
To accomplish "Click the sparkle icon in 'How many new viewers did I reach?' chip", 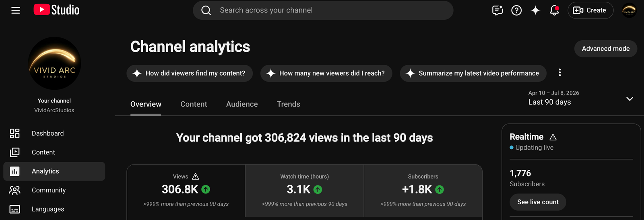I will point(271,73).
